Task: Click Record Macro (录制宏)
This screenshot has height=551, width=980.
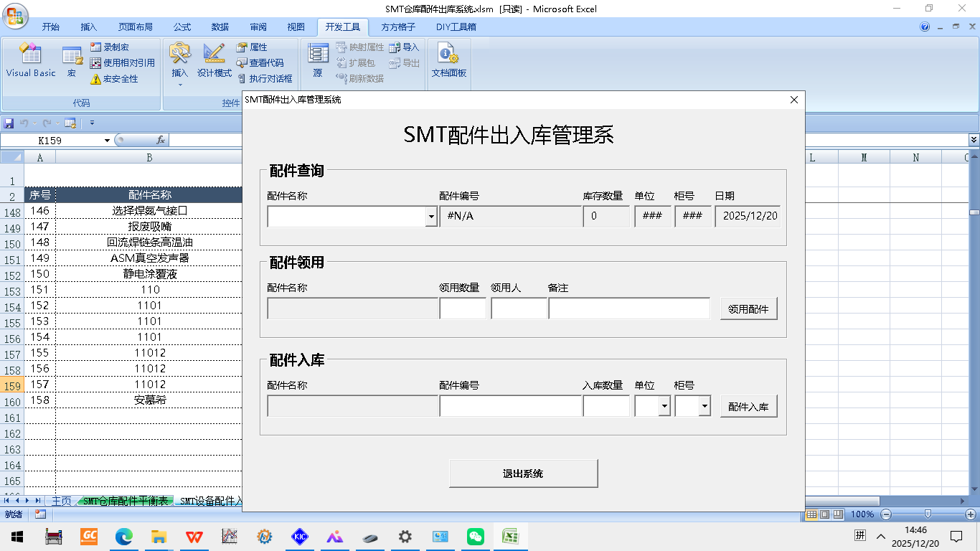Action: (116, 47)
